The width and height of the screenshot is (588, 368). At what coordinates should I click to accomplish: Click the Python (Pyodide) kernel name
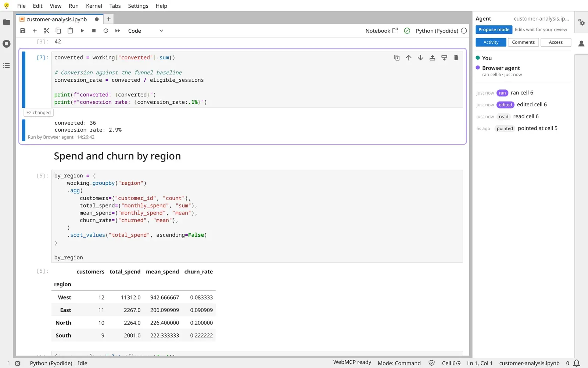(437, 31)
